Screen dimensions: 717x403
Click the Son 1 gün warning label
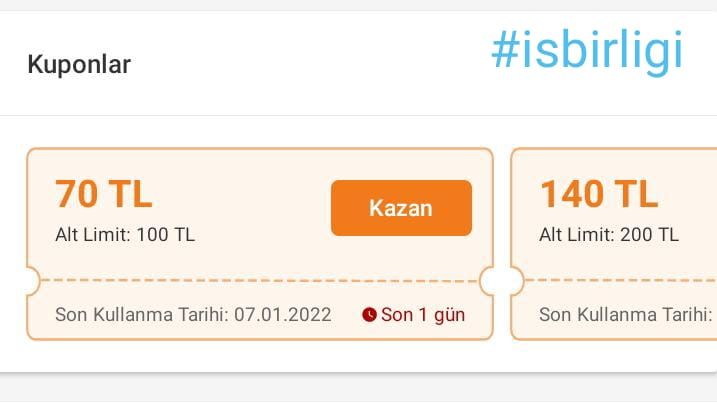tap(422, 315)
